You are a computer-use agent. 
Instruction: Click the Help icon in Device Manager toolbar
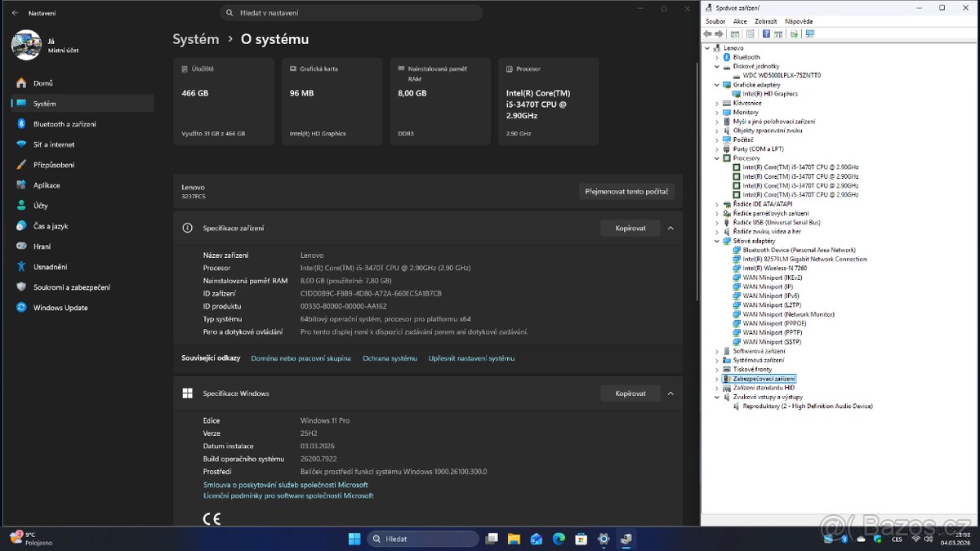tap(766, 33)
